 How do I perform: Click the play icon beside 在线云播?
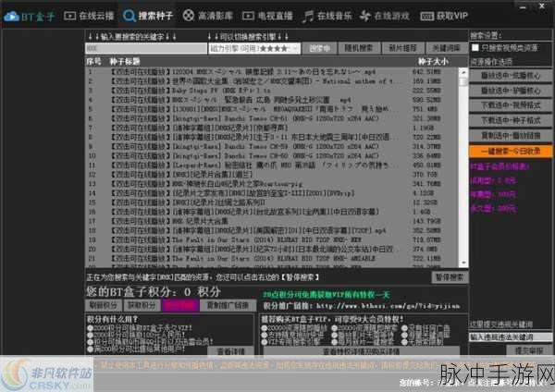click(69, 16)
